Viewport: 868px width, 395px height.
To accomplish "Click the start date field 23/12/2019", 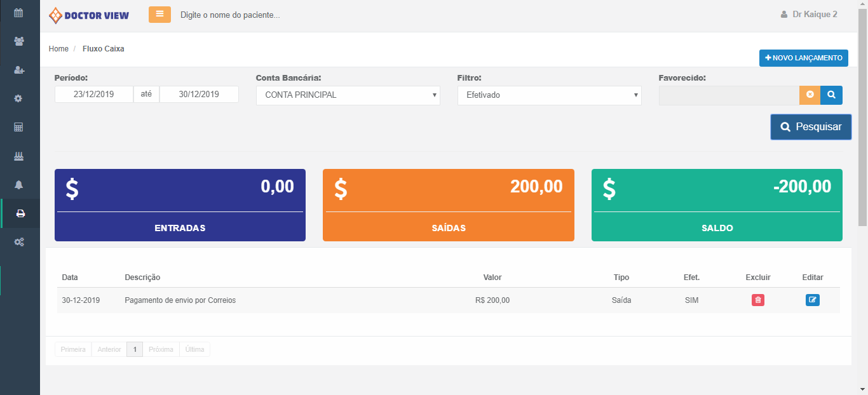I will pos(94,94).
